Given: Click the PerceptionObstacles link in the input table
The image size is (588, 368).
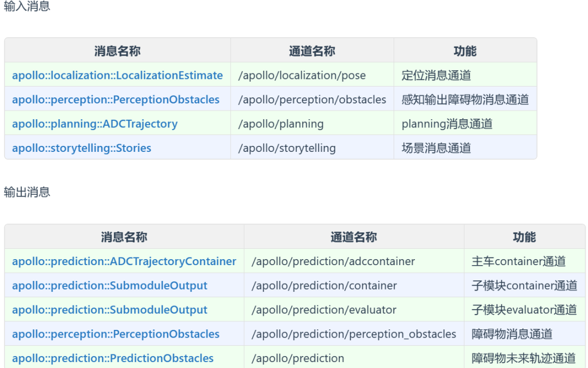Looking at the screenshot, I should coord(115,100).
